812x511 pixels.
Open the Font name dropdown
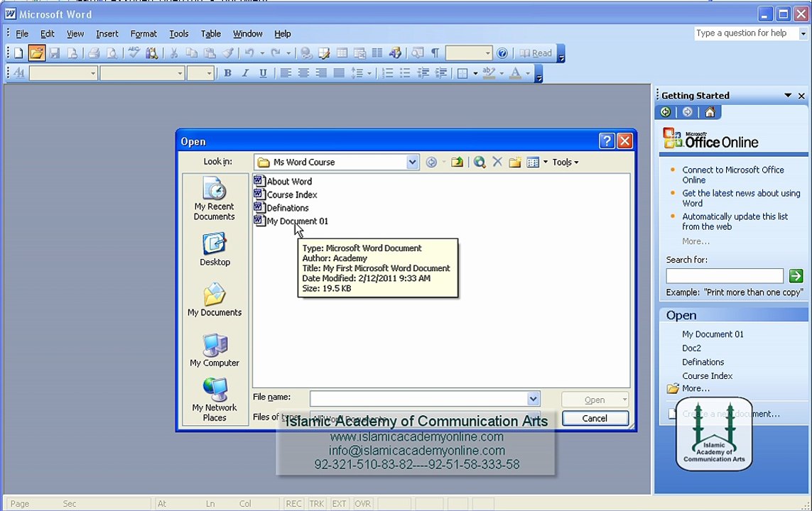pyautogui.click(x=180, y=73)
